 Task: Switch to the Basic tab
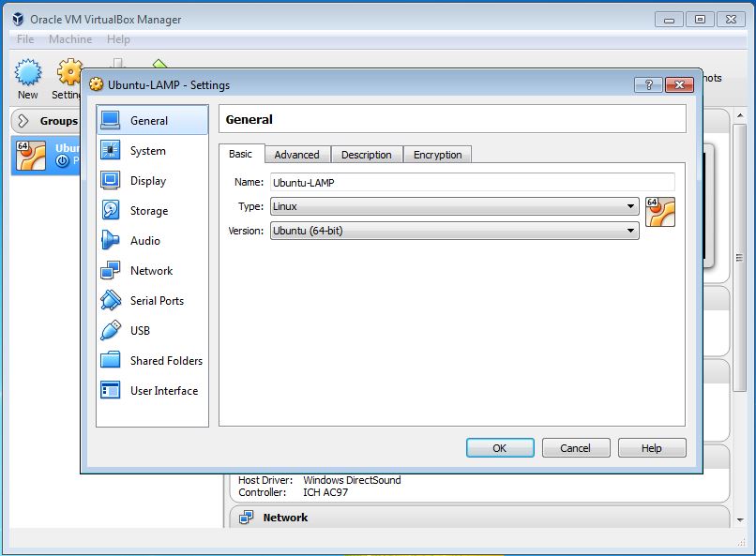tap(241, 154)
